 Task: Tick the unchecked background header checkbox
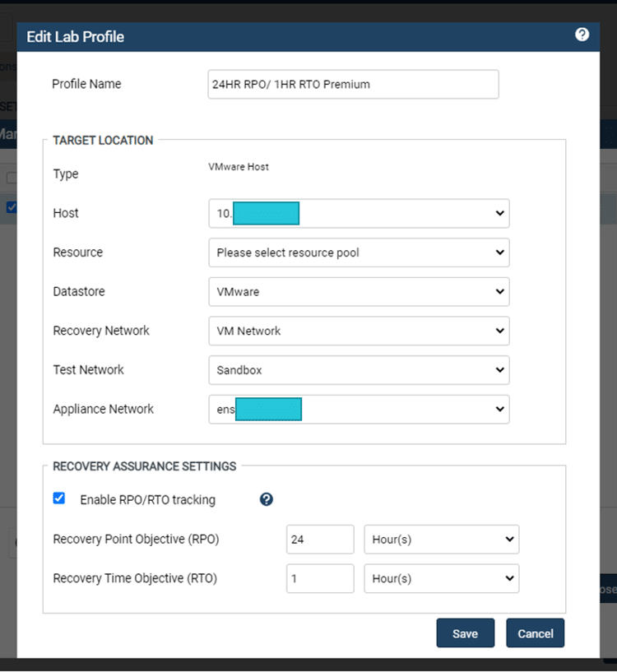(12, 178)
